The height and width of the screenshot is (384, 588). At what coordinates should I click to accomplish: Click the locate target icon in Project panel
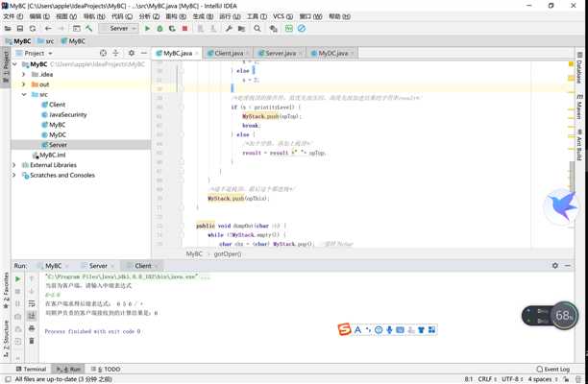pos(103,53)
